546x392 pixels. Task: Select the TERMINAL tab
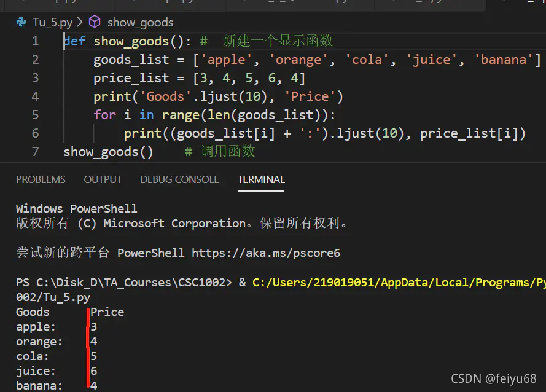[261, 179]
